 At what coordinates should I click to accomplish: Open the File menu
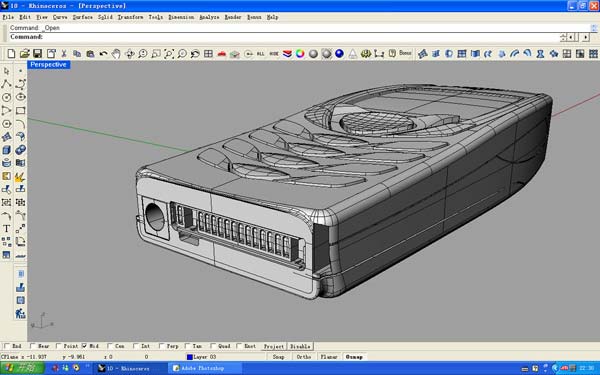click(x=8, y=17)
